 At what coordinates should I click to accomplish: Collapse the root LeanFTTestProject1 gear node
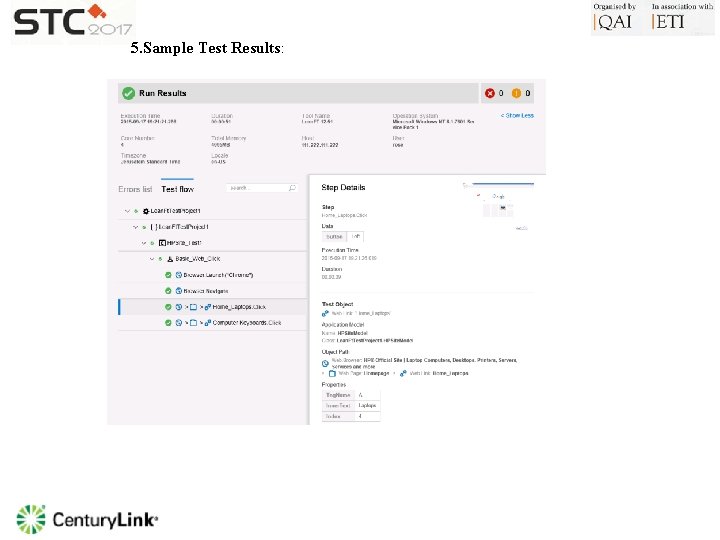click(128, 211)
